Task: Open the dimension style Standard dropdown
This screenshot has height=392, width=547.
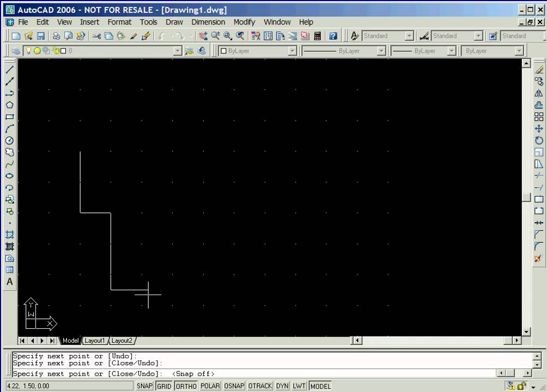Action: click(x=478, y=36)
